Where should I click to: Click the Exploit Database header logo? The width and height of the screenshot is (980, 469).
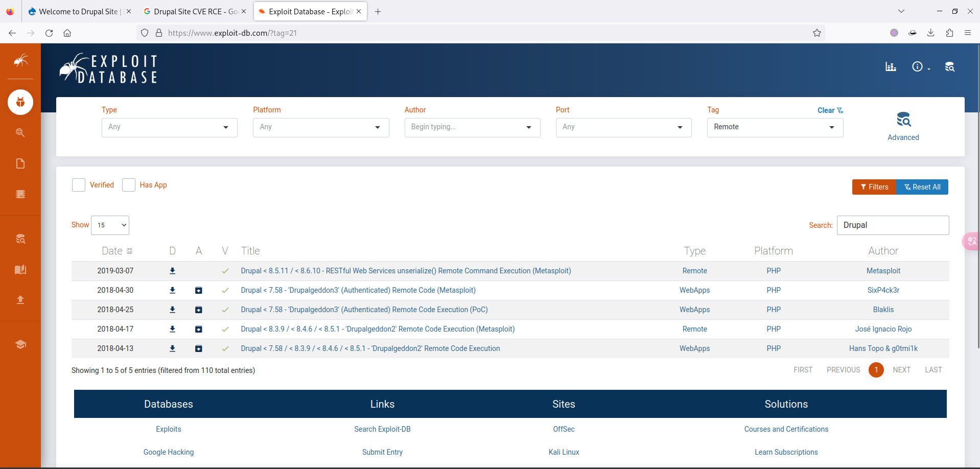(108, 68)
